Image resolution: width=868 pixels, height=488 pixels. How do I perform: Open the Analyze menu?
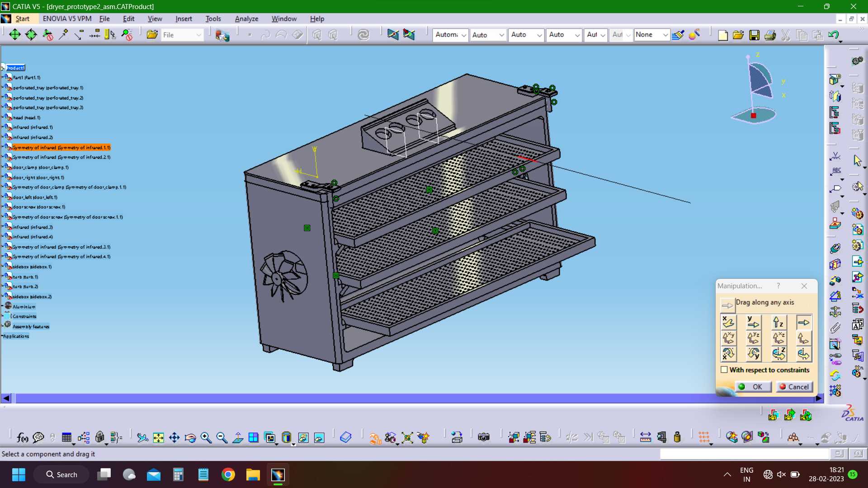click(246, 19)
